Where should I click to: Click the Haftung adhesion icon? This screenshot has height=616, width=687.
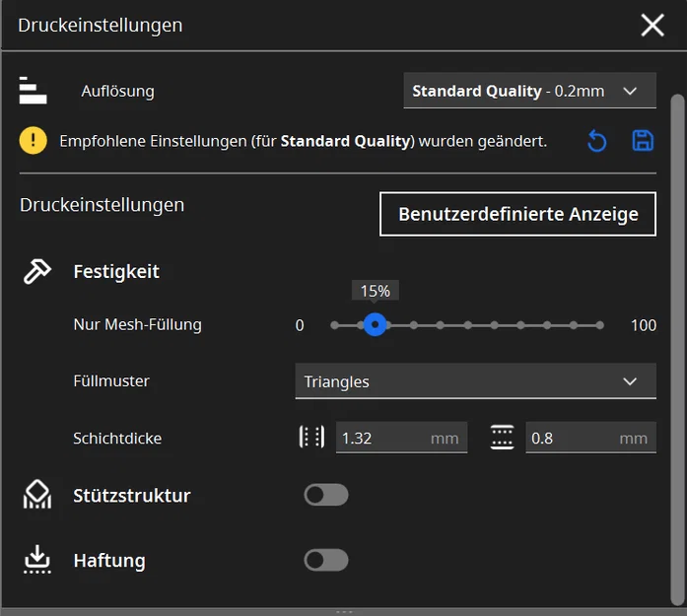tap(36, 560)
